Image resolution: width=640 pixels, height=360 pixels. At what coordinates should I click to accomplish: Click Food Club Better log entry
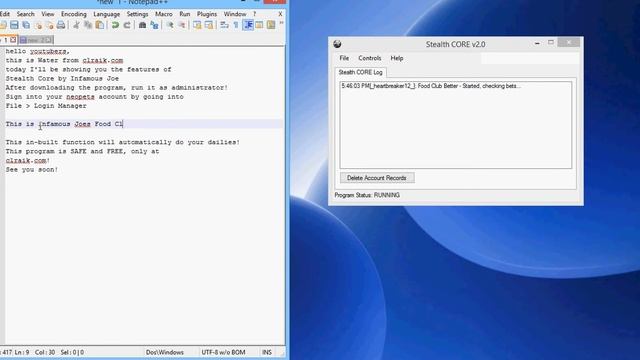tap(431, 86)
